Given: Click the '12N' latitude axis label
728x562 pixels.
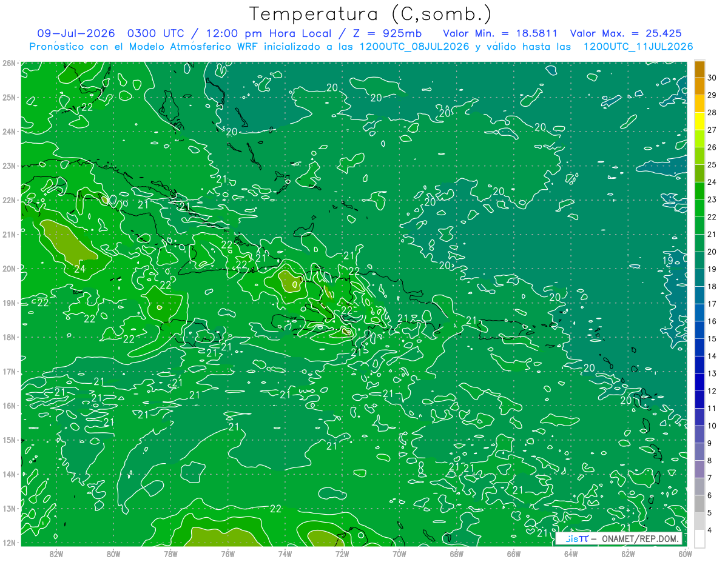Looking at the screenshot, I should click(9, 543).
